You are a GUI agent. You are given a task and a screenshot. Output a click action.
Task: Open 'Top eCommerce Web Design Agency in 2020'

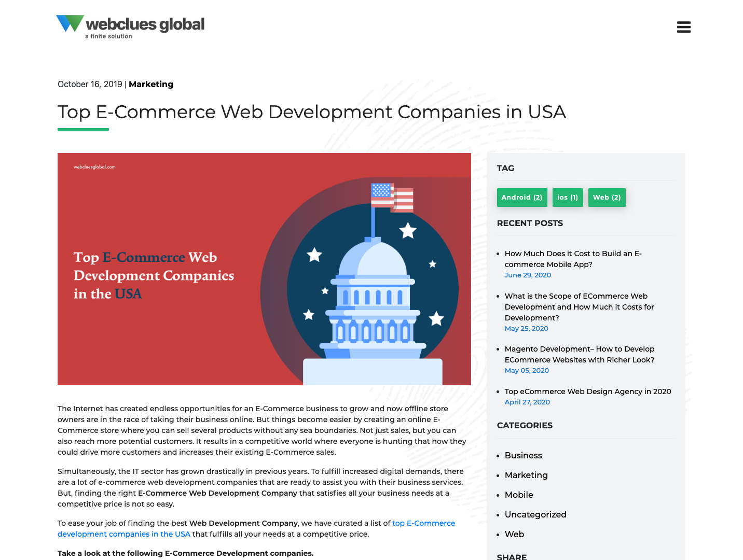pos(587,391)
